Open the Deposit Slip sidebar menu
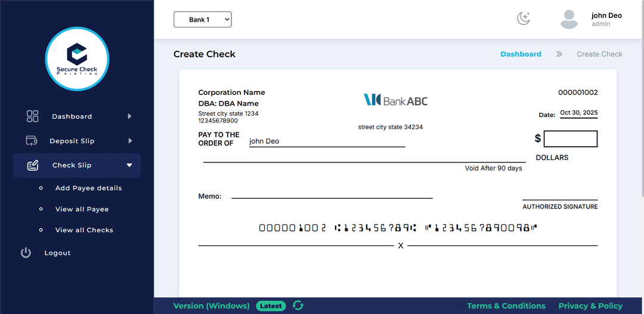Image resolution: width=644 pixels, height=314 pixels. coord(77,141)
